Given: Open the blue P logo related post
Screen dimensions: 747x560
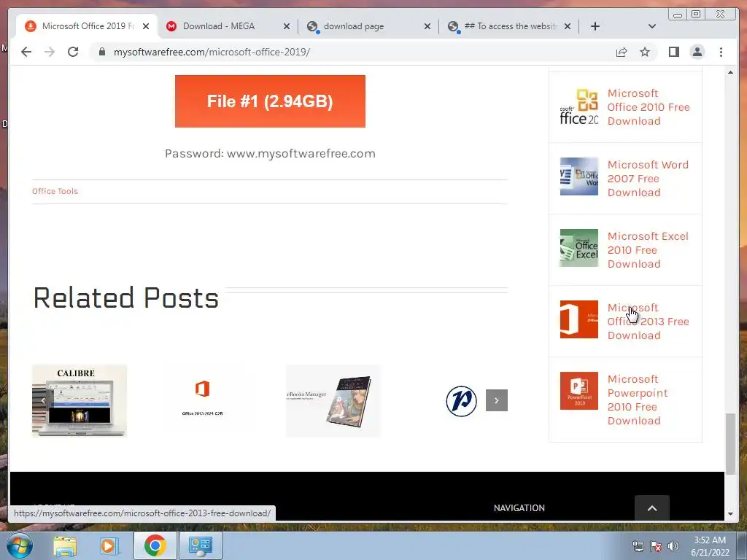Looking at the screenshot, I should pos(461,401).
